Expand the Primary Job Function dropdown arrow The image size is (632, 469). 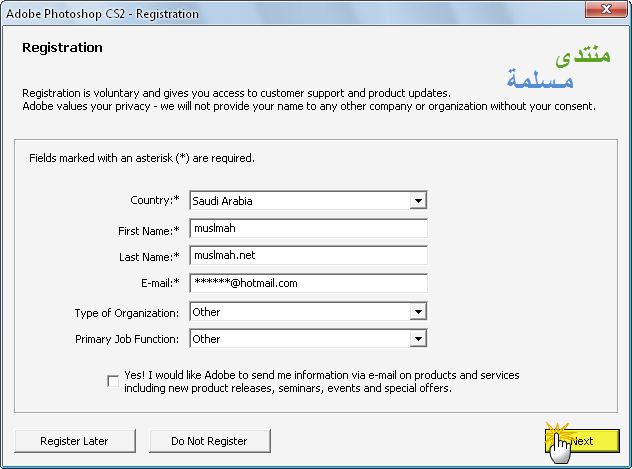418,339
